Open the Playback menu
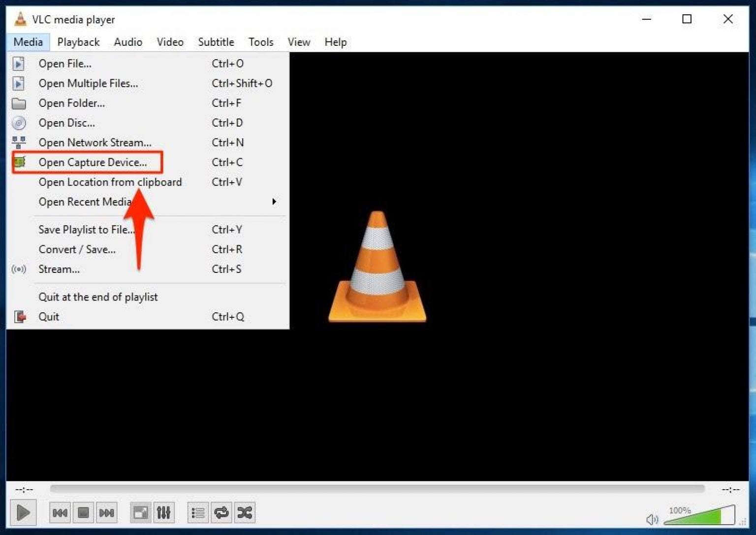Viewport: 756px width, 535px height. [78, 42]
